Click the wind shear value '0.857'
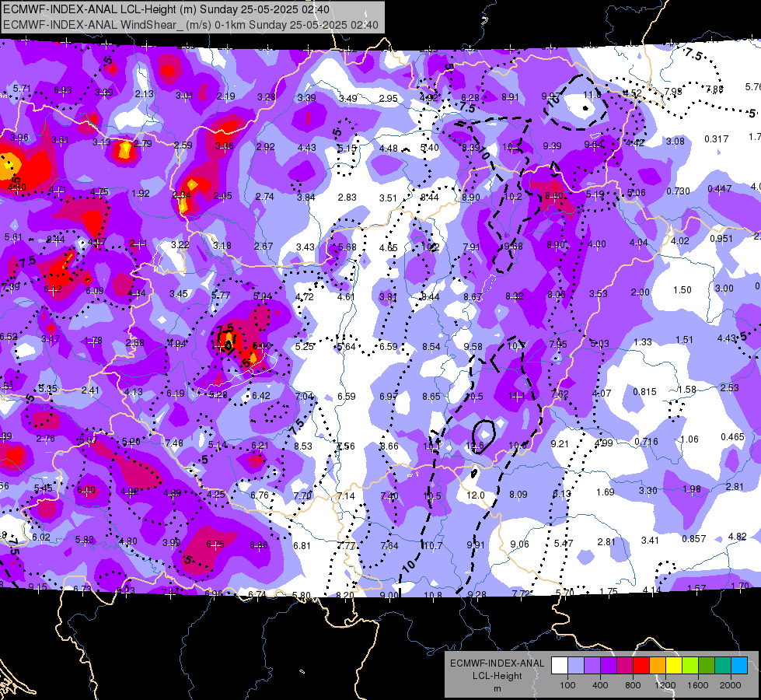The height and width of the screenshot is (700, 761). [x=693, y=539]
